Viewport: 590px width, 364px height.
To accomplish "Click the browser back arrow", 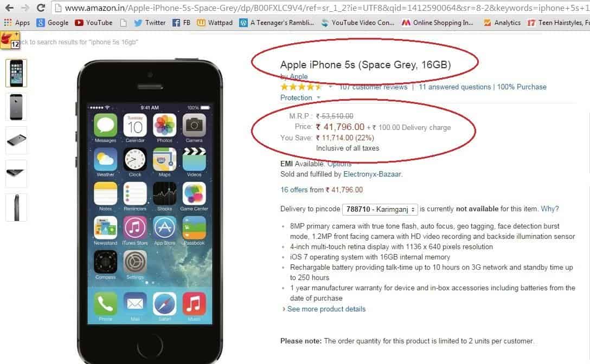I will point(9,8).
